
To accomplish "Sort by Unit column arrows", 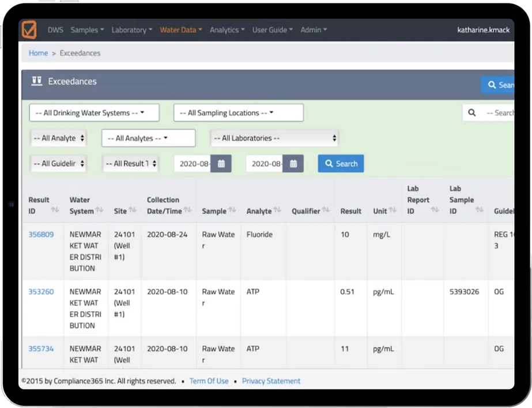I will [x=393, y=210].
